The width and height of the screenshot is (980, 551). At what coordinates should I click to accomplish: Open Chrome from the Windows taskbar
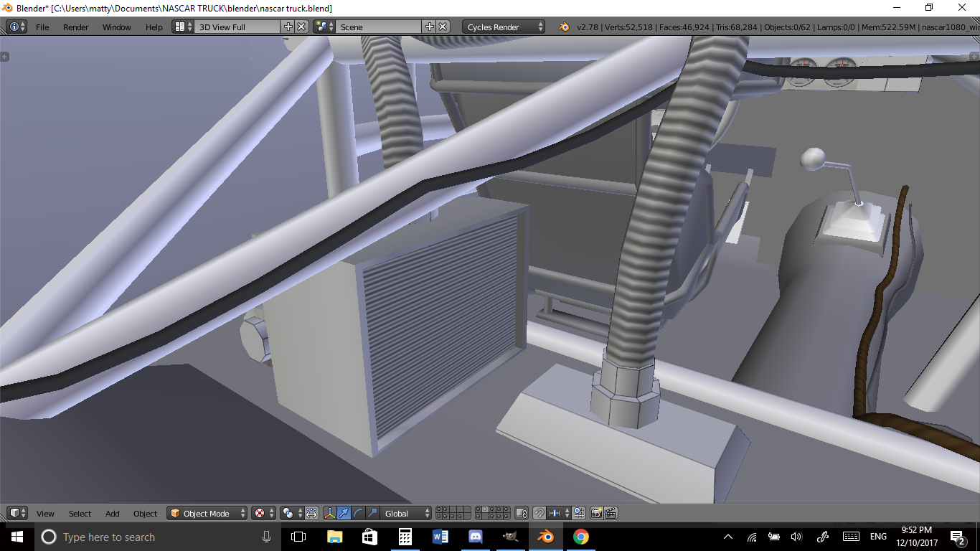[581, 537]
